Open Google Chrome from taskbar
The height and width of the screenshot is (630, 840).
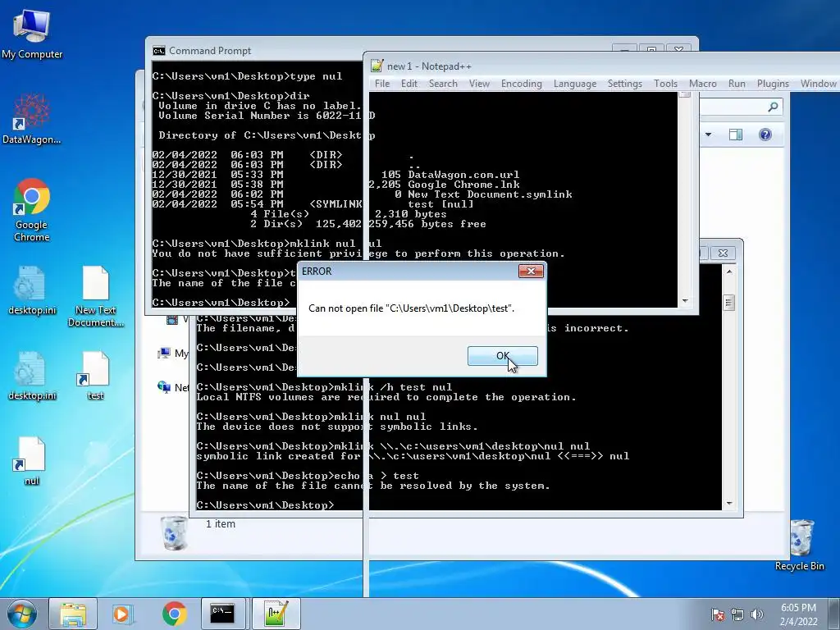[174, 614]
